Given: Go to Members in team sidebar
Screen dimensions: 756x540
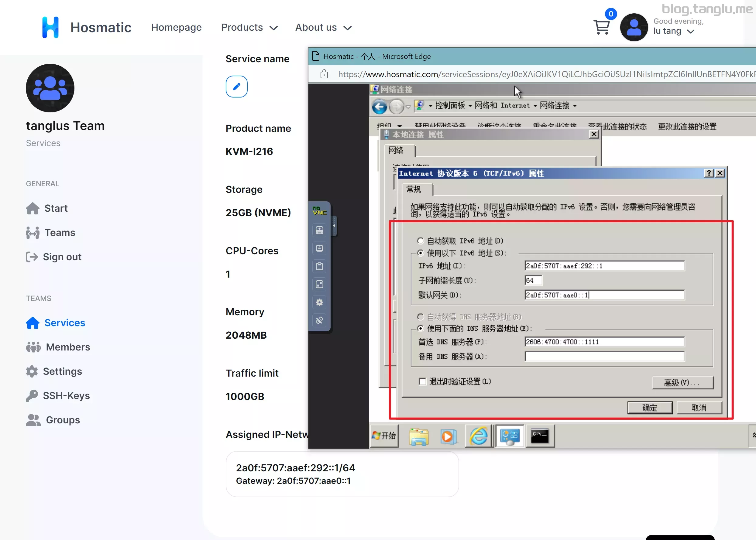Looking at the screenshot, I should (x=68, y=347).
